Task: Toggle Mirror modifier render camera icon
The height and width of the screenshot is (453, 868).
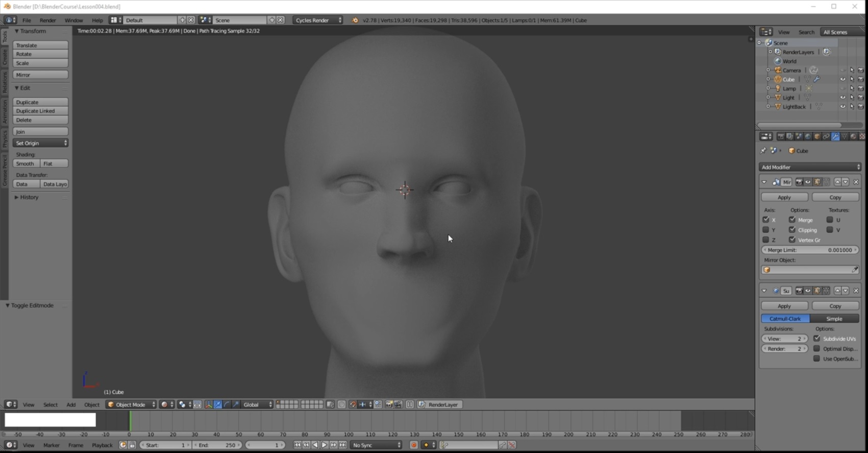Action: tap(799, 182)
